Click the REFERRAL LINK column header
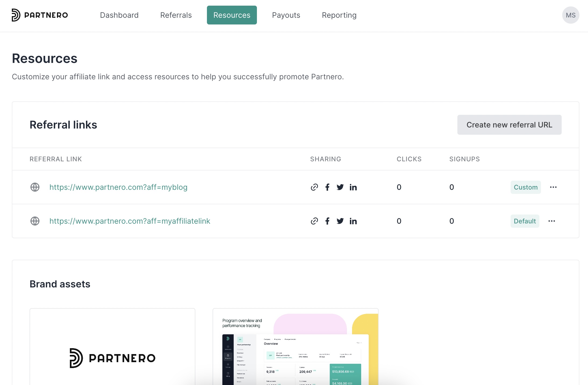588x385 pixels. 56,159
